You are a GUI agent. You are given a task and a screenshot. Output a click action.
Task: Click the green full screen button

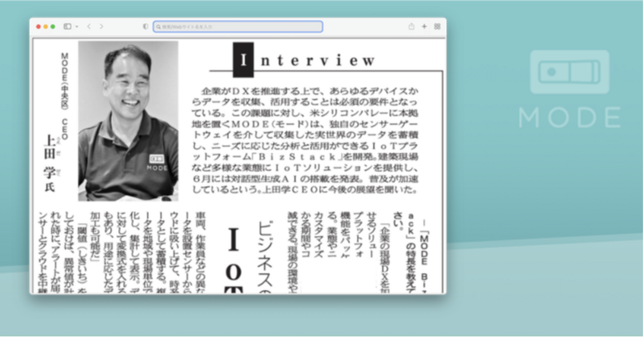pyautogui.click(x=53, y=26)
